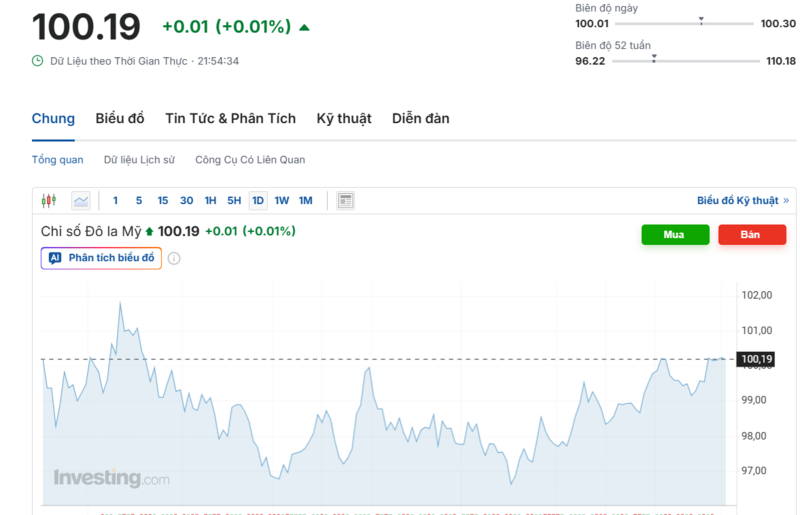Viewport: 800px width, 515px height.
Task: Click the AI badge on chart analysis button
Action: coord(56,258)
